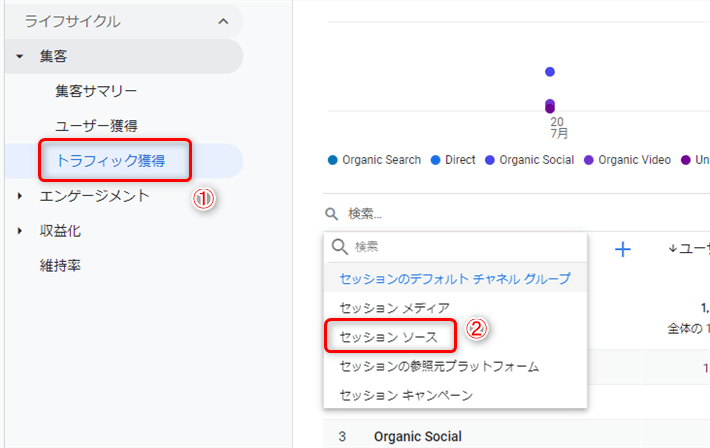Image resolution: width=710 pixels, height=448 pixels.
Task: Select セッション ソース option
Action: coord(455,337)
